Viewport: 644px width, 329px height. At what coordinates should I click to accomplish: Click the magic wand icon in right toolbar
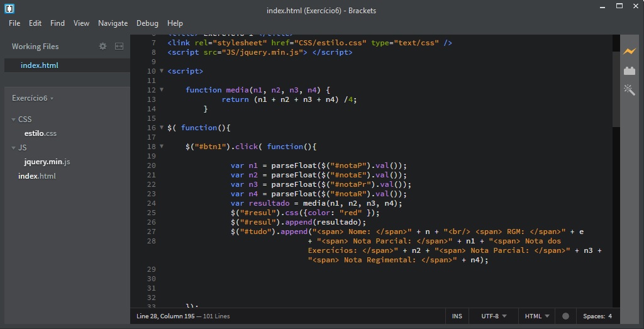[x=629, y=89]
